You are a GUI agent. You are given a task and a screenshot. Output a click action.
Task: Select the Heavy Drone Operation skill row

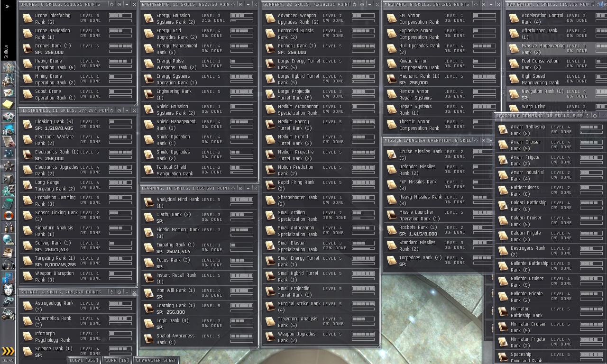point(77,64)
